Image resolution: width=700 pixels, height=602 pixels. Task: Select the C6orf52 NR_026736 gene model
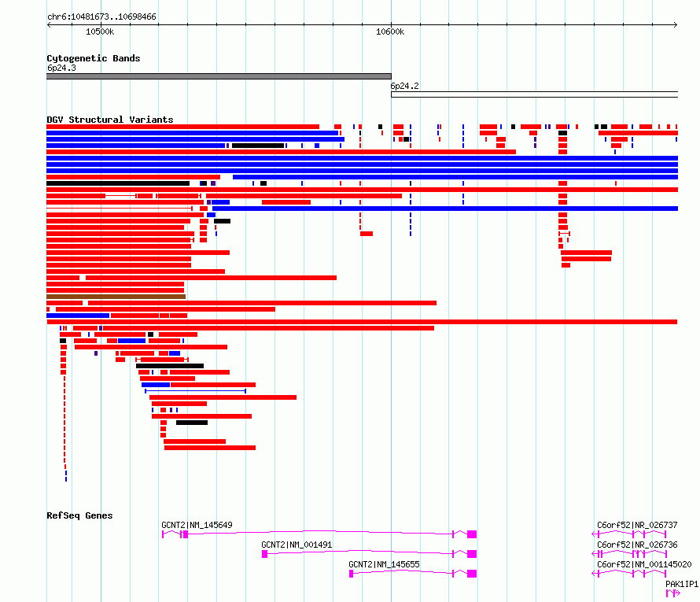pyautogui.click(x=629, y=554)
